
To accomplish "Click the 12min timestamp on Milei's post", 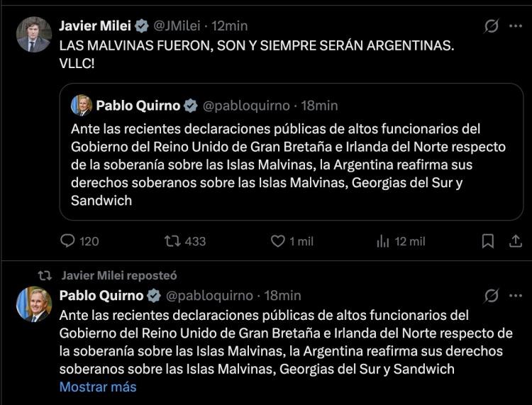I will 230,26.
